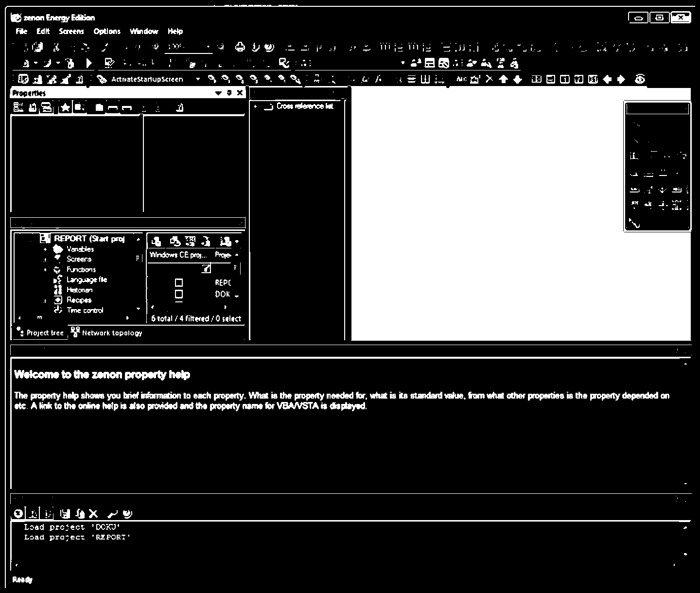
Task: Click the Windows CE project column header
Action: [x=178, y=255]
